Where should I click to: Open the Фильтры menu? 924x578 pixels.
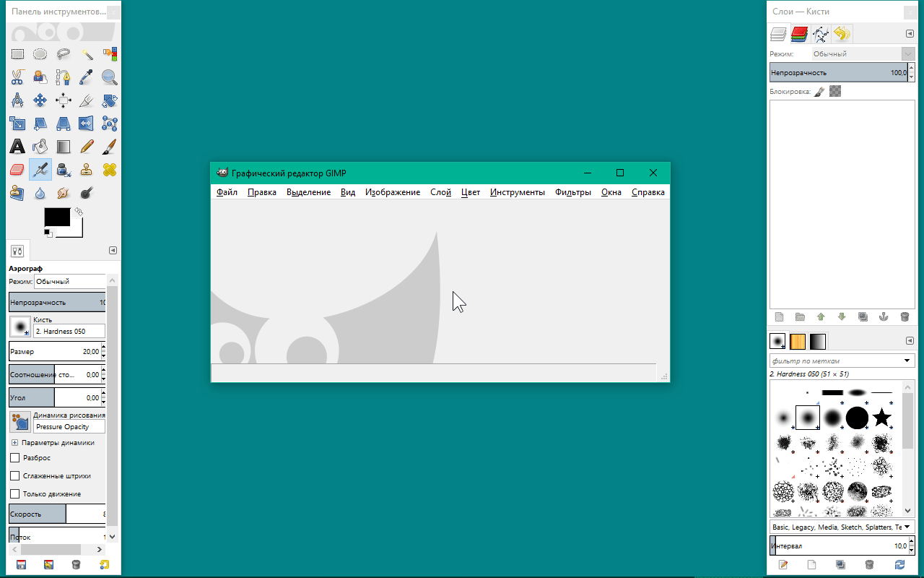tap(572, 192)
